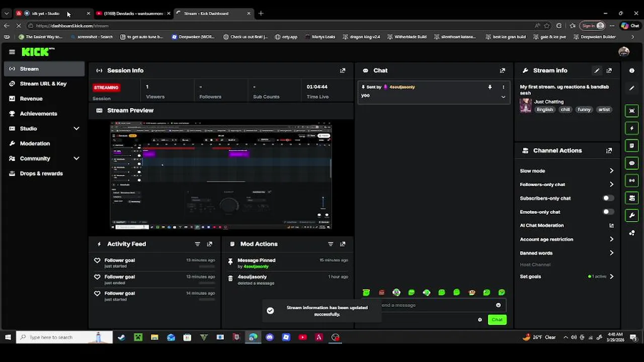Open the hamburger menu beside Kick logo
Viewport: 644px width, 362px height.
12,52
